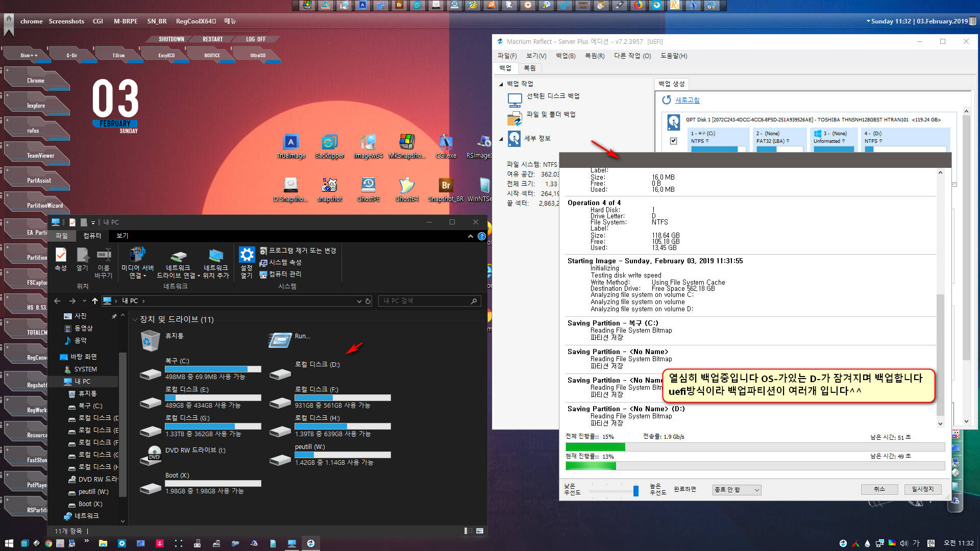Open the 파일(F) menu in Macrium
This screenshot has height=551, width=980.
pos(507,56)
